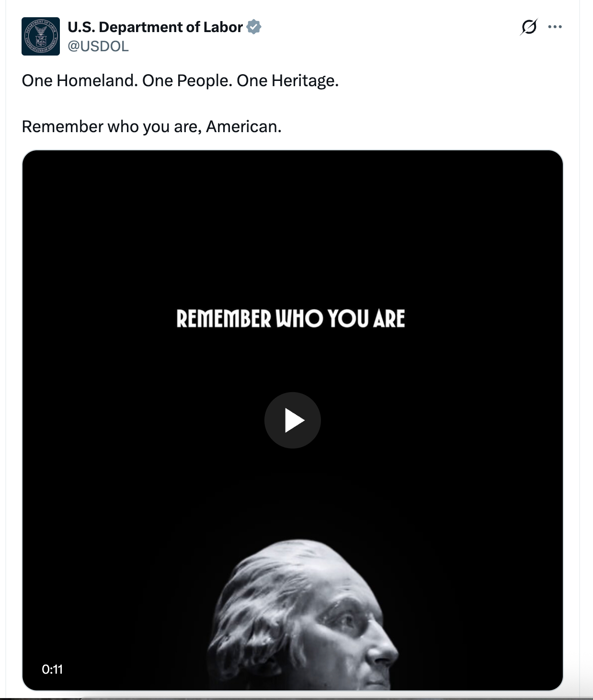Open the U.S. Department of Labor name link
The height and width of the screenshot is (700, 593).
coord(155,27)
